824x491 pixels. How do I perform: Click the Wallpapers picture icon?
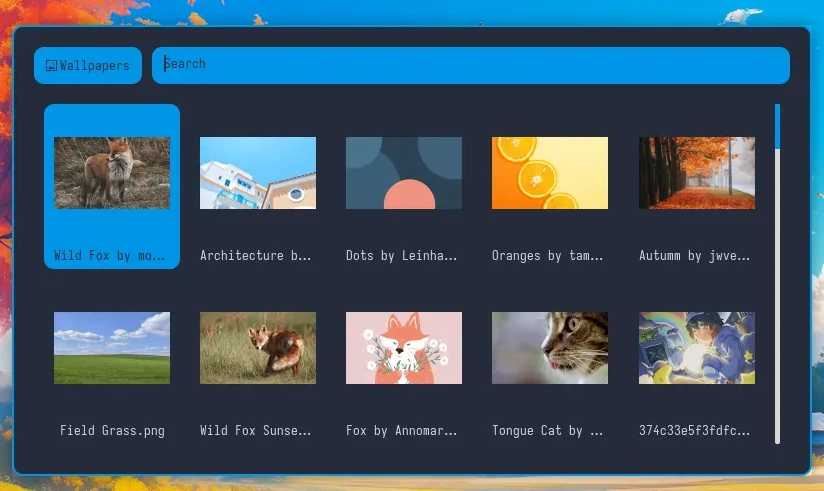pos(51,66)
